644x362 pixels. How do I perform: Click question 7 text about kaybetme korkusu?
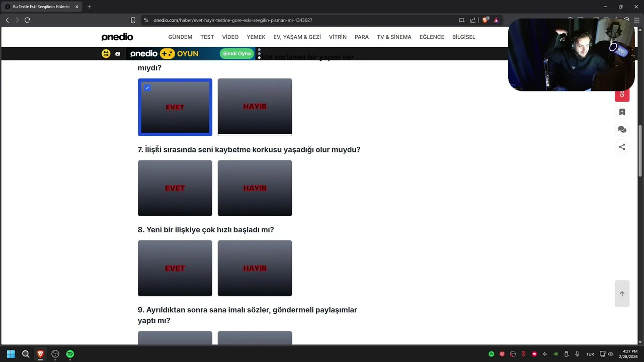[x=249, y=150]
